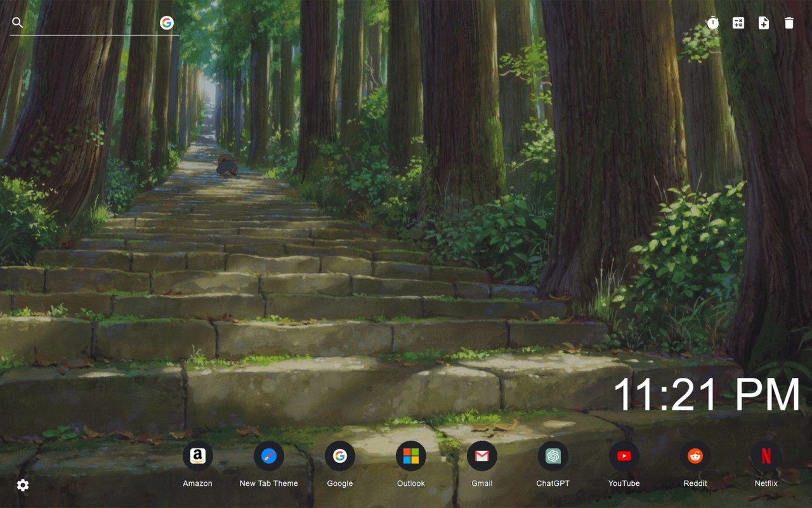This screenshot has height=508, width=812.
Task: Open the calculator tool
Action: tap(738, 23)
